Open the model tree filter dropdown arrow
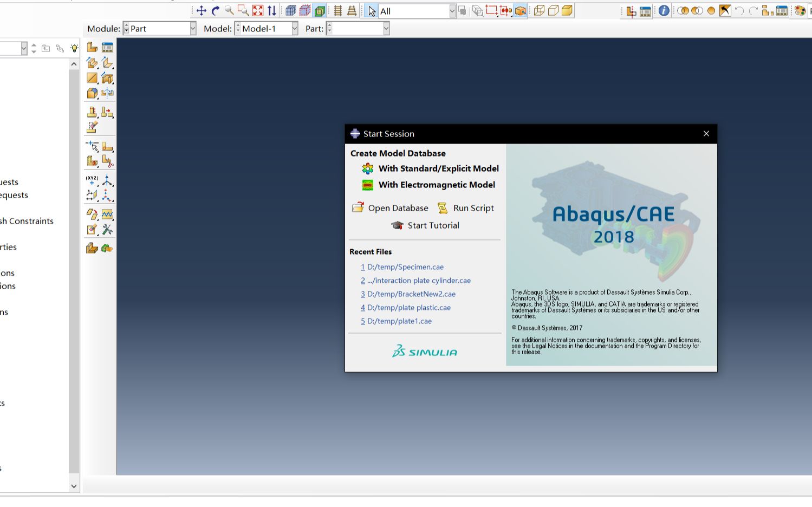Image resolution: width=812 pixels, height=507 pixels. click(24, 49)
